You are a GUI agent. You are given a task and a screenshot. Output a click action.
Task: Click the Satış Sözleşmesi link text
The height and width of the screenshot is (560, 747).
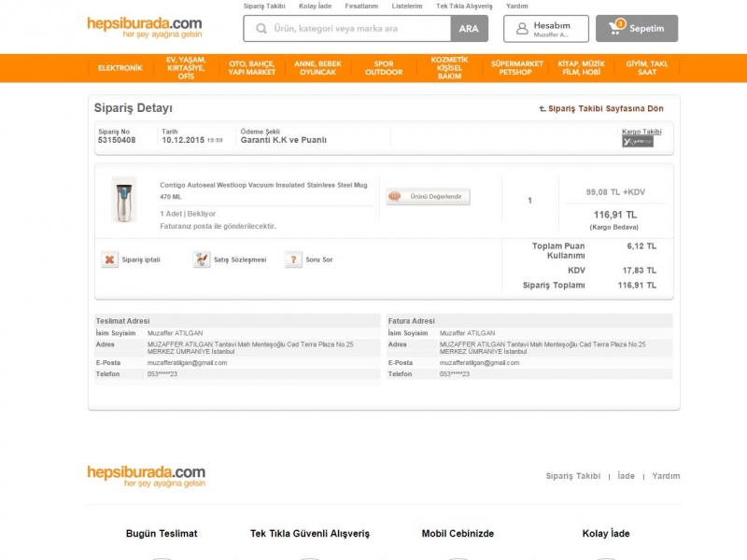(240, 259)
